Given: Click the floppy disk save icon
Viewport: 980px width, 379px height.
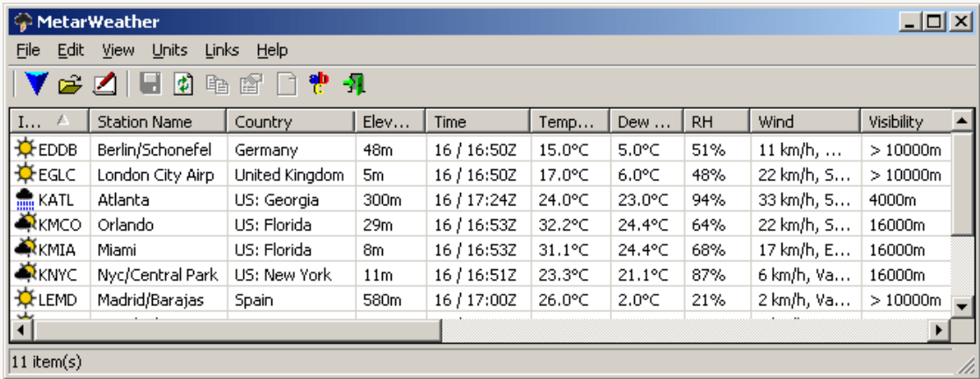Looking at the screenshot, I should point(150,84).
